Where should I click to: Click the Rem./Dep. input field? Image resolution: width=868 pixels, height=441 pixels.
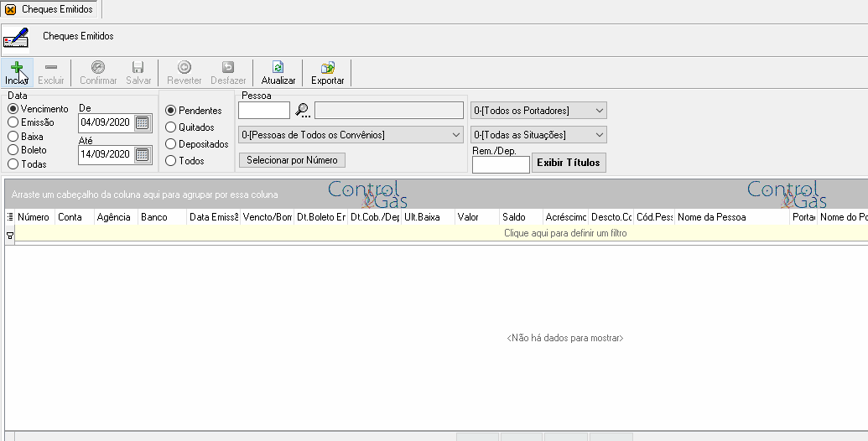[x=501, y=164]
